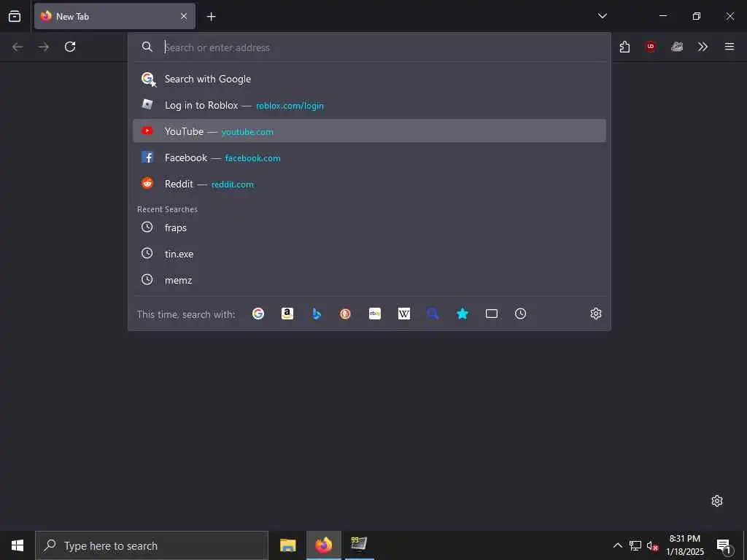Search bookmarks with the star icon
Image resolution: width=747 pixels, height=560 pixels.
point(462,314)
